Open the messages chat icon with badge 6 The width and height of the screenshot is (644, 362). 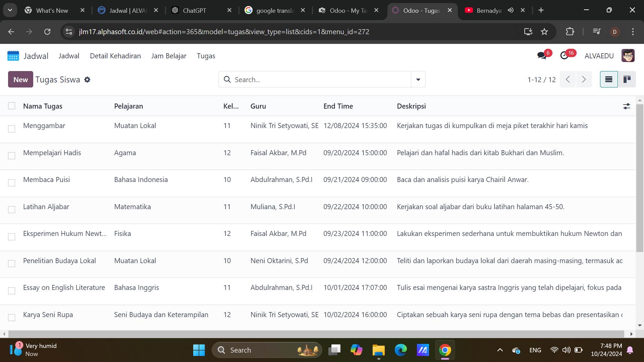(x=542, y=56)
